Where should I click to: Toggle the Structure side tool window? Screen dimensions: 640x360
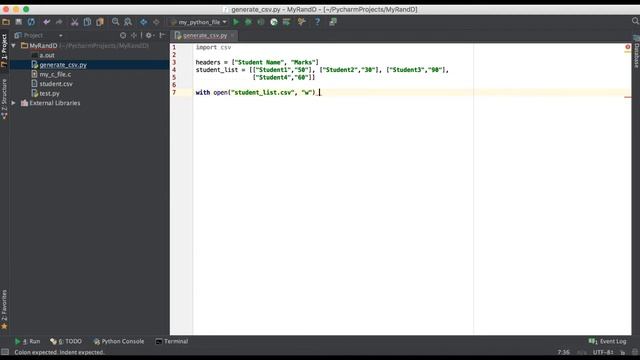pos(4,98)
